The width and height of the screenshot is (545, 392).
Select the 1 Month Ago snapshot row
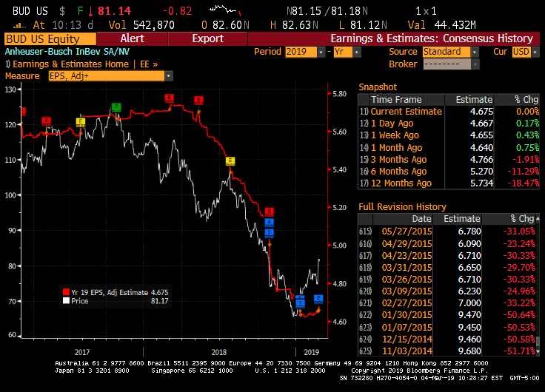click(449, 148)
